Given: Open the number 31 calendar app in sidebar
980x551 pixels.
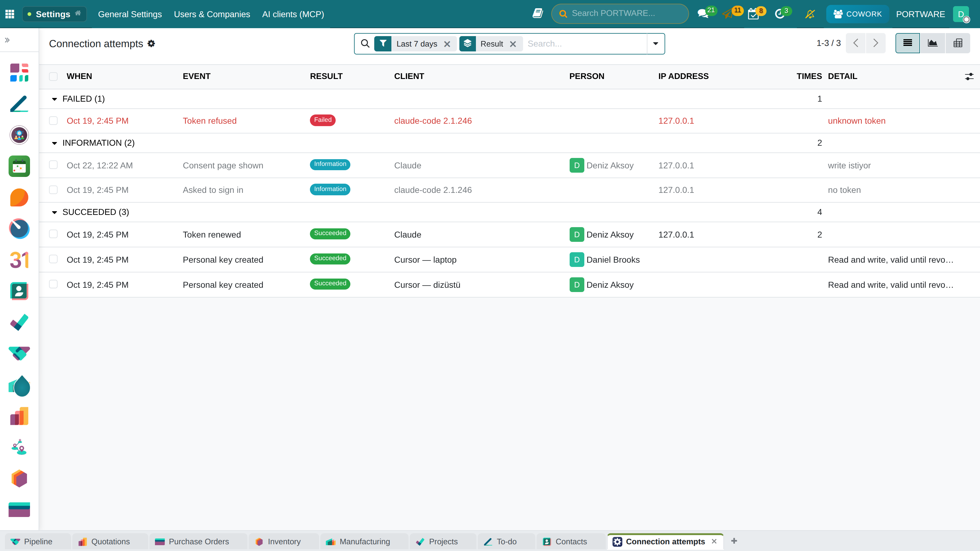Looking at the screenshot, I should [x=19, y=260].
